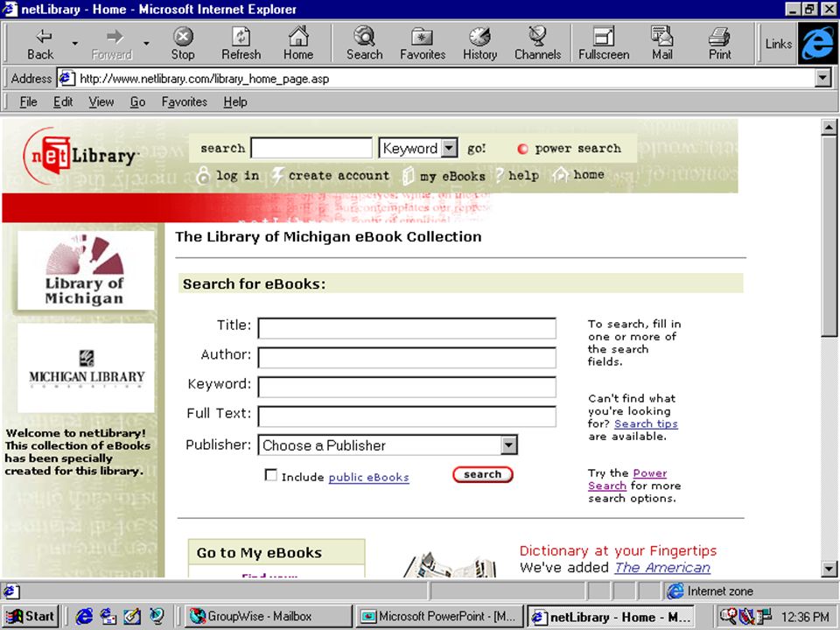Click into the Author search field
The image size is (840, 630).
point(407,357)
